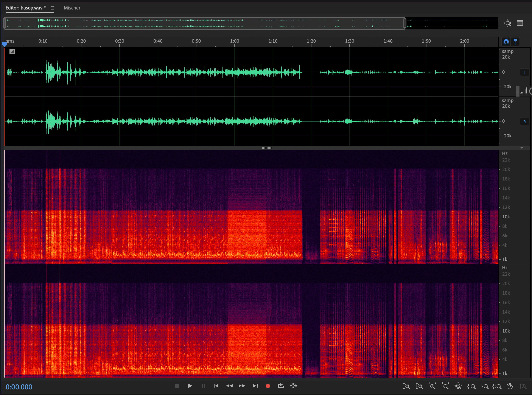Open the waveform HUD fade icon
This screenshot has width=532, height=395.
click(x=12, y=51)
